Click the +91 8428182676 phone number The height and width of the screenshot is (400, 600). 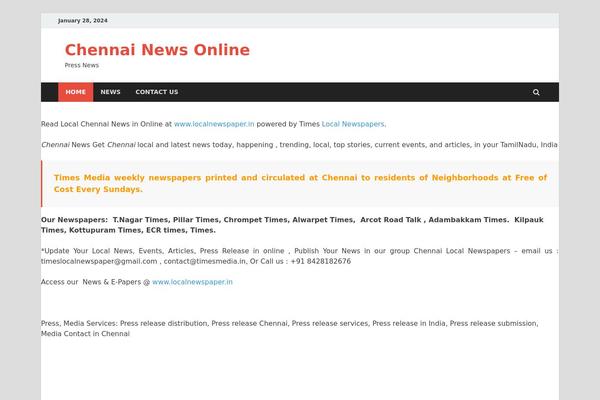320,261
